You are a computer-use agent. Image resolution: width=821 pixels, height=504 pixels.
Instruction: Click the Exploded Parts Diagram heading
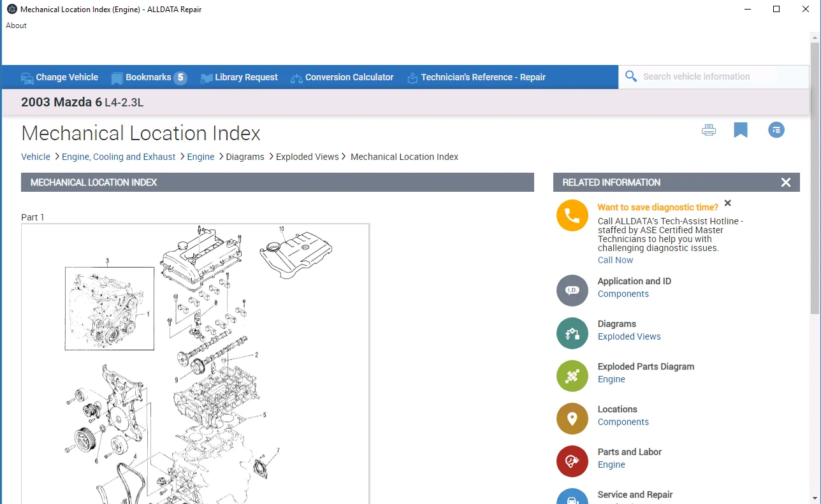[x=646, y=366]
